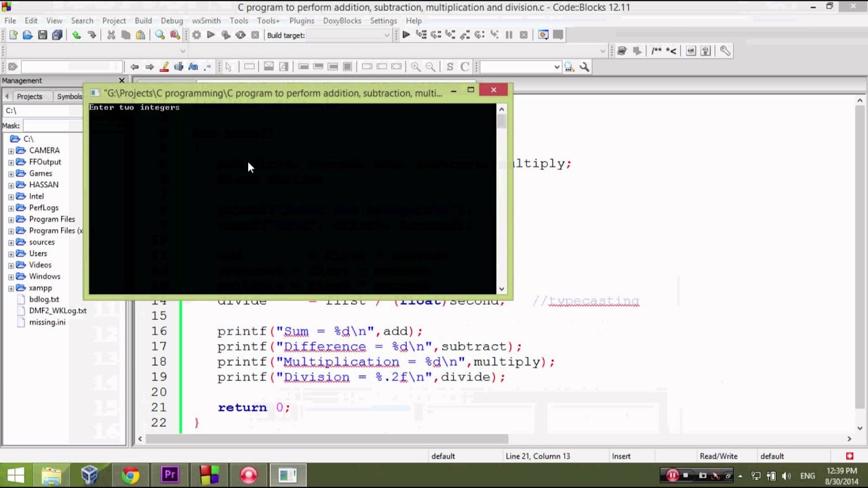Image resolution: width=868 pixels, height=488 pixels.
Task: Toggle highlight with the marker pen icon
Action: [164, 66]
